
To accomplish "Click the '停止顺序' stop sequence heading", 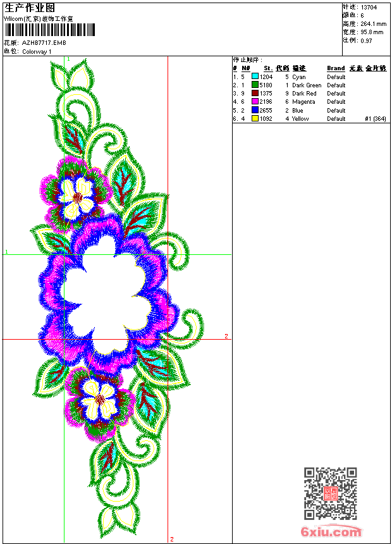I will 248,60.
